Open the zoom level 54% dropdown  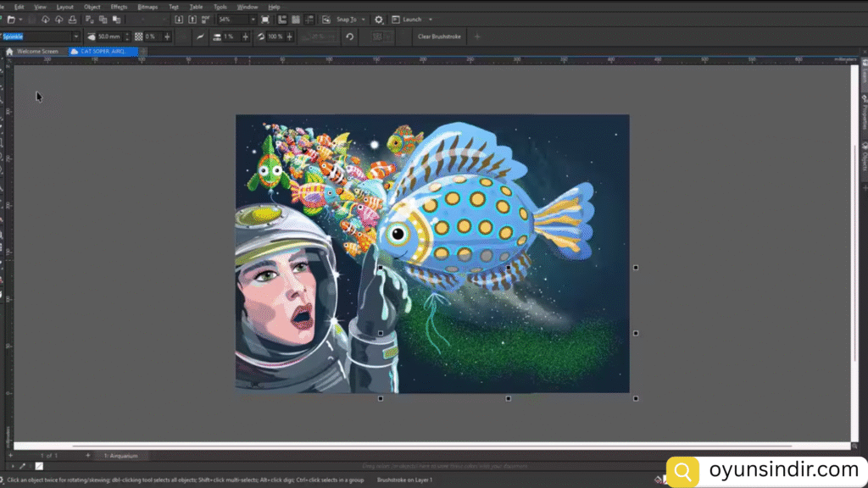pos(253,19)
